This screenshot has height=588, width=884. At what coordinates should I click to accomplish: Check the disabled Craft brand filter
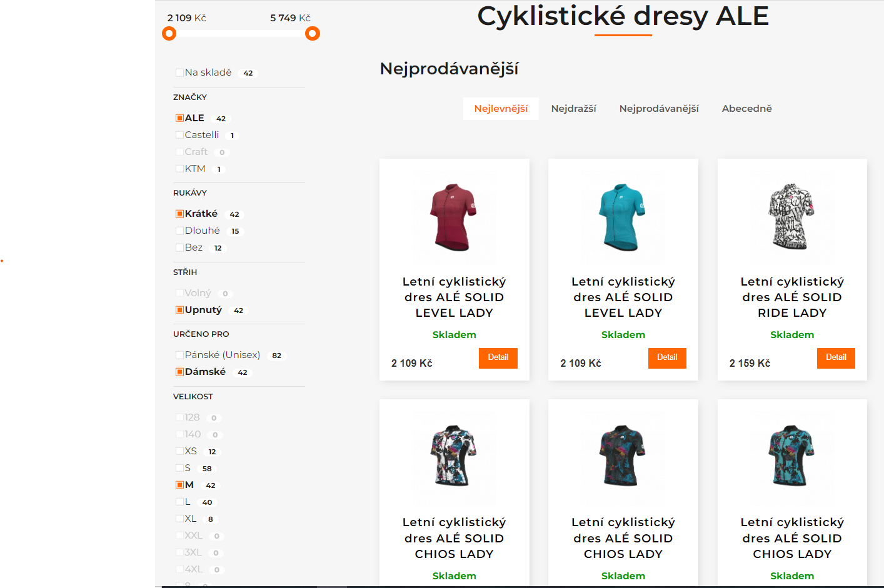coord(179,152)
